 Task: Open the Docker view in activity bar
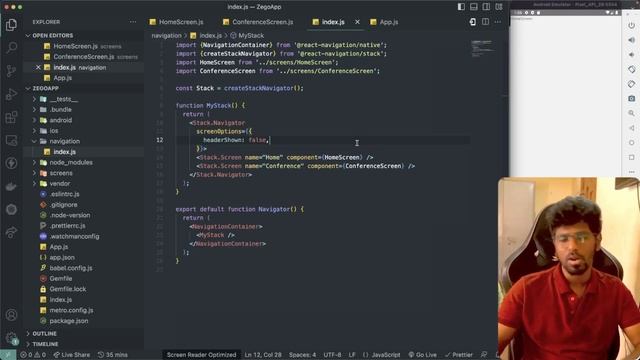11,187
